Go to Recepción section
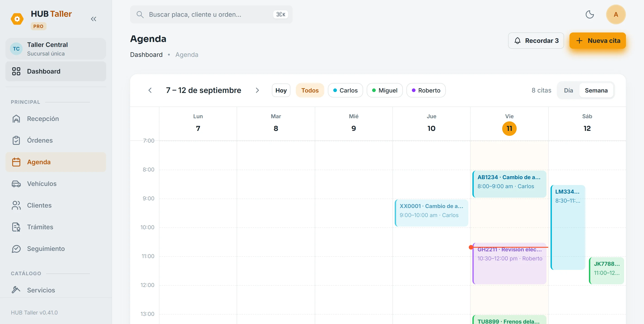 [56, 119]
